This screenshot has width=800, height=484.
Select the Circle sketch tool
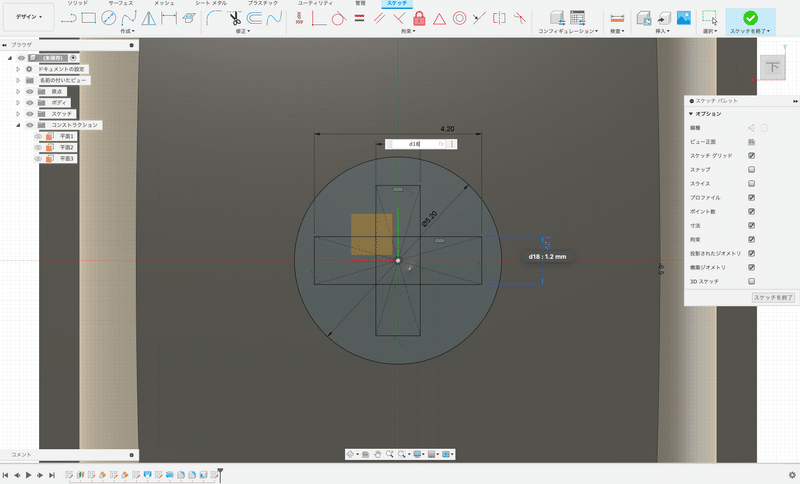pyautogui.click(x=109, y=18)
